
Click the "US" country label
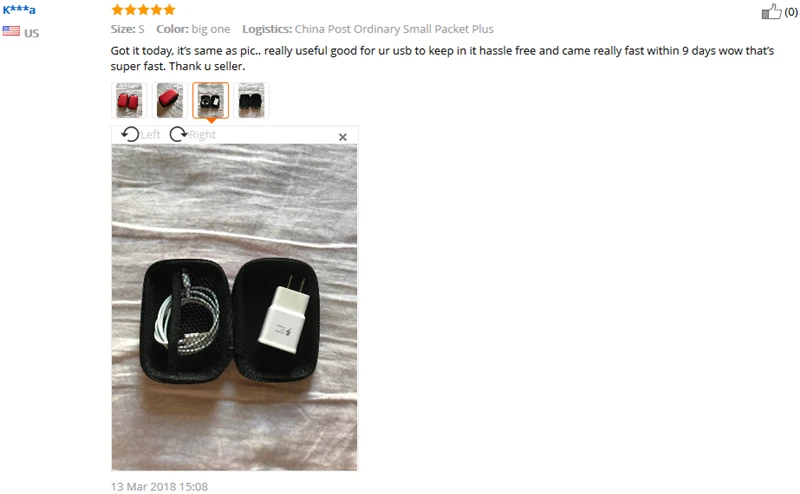coord(32,33)
